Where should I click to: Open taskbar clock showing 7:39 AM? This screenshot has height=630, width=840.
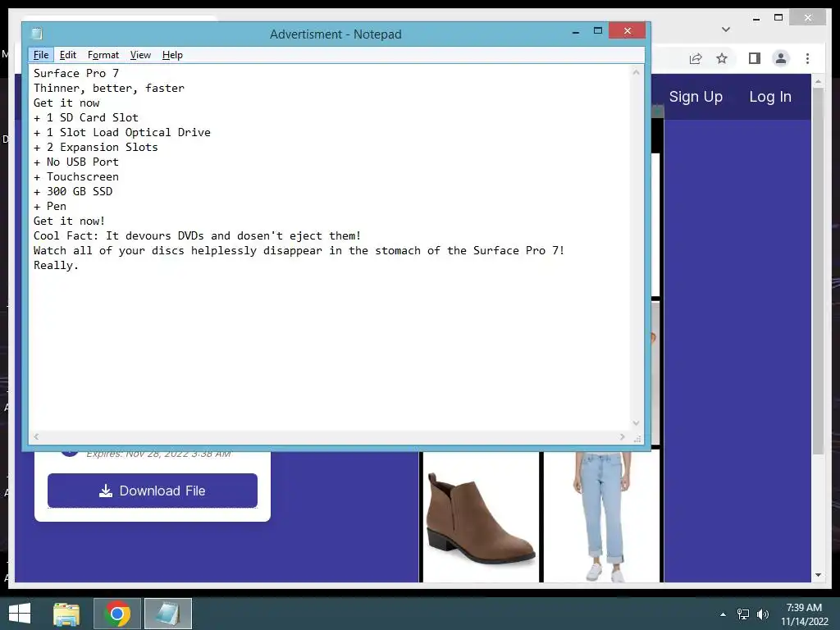pyautogui.click(x=804, y=614)
